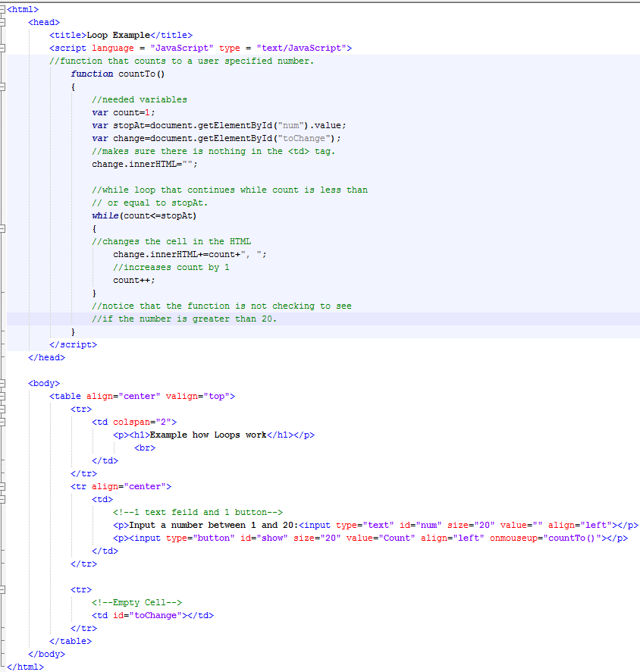This screenshot has width=640, height=672.
Task: Click the "toChange" string in the getElementById call
Action: tap(304, 139)
